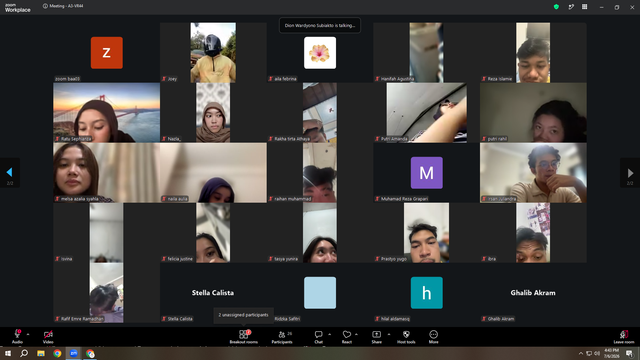This screenshot has width=640, height=360.
Task: Select Rakha tirta Athaya video tile
Action: coord(320,113)
